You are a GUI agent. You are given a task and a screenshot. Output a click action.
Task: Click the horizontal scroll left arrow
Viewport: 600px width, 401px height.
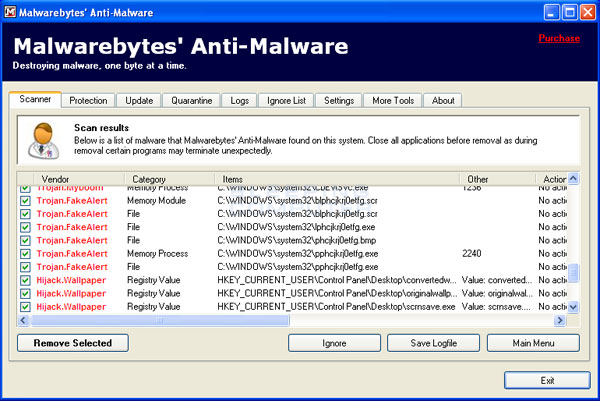point(23,320)
